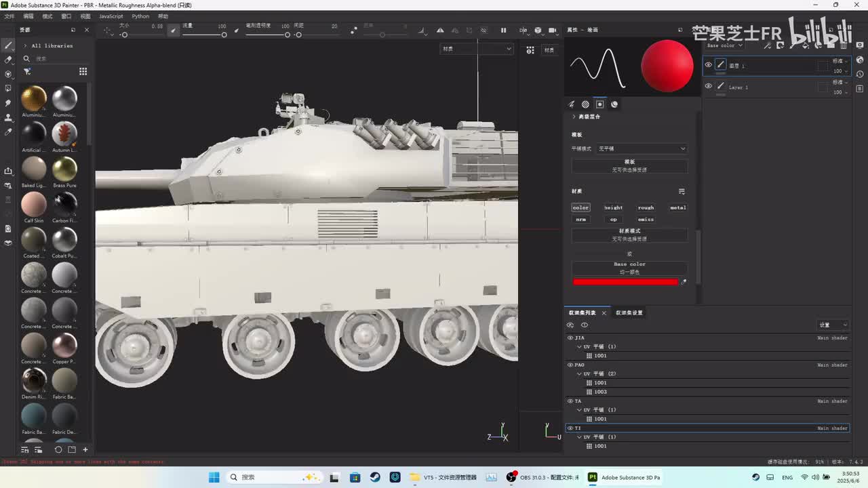
Task: Select the Material Picker eyedropper tool
Action: click(x=8, y=131)
